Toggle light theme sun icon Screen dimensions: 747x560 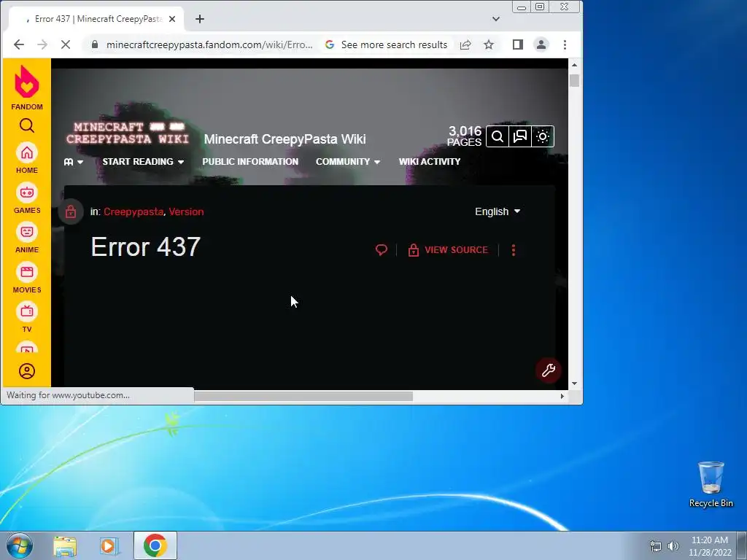tap(543, 136)
